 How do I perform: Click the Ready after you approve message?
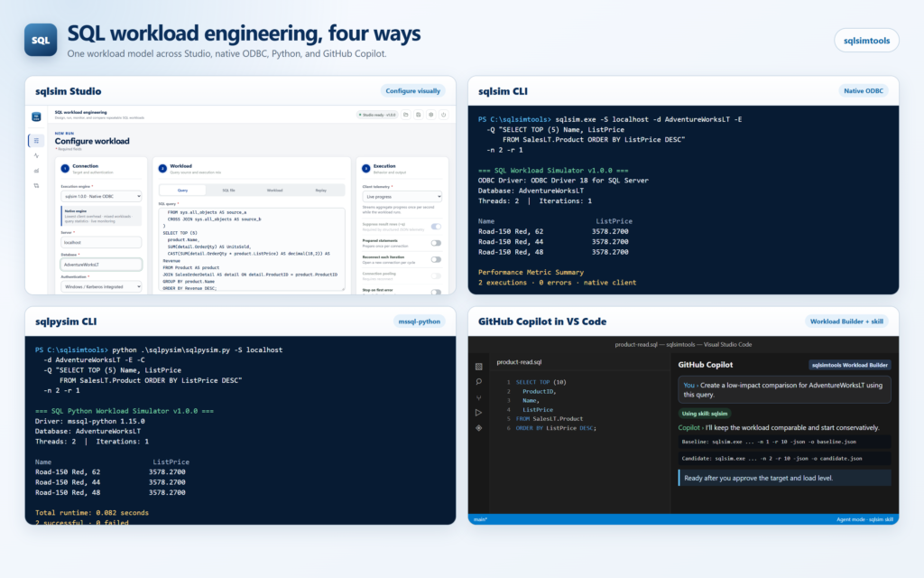point(784,479)
